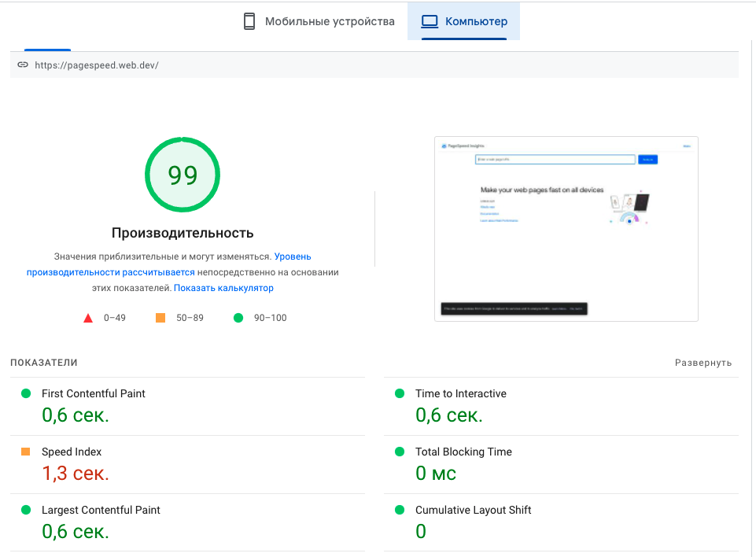756x557 pixels.
Task: Click the red triangle 0–49 legend icon
Action: pos(88,318)
